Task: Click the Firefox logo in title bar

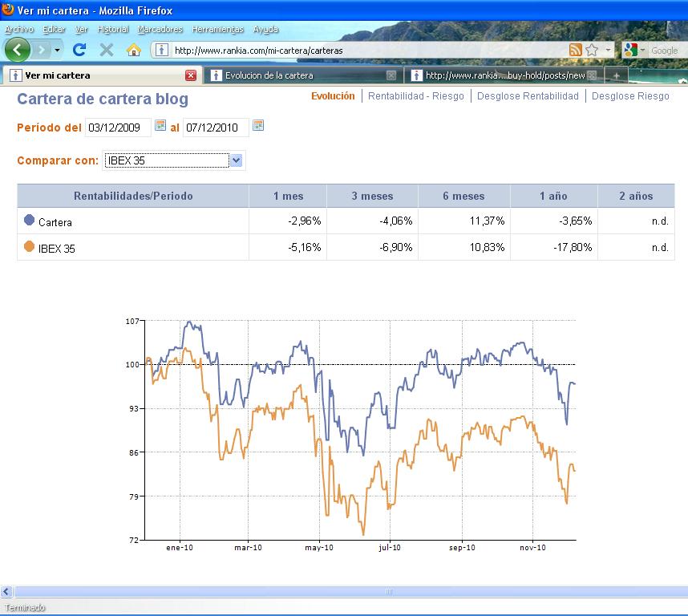Action: coord(8,10)
